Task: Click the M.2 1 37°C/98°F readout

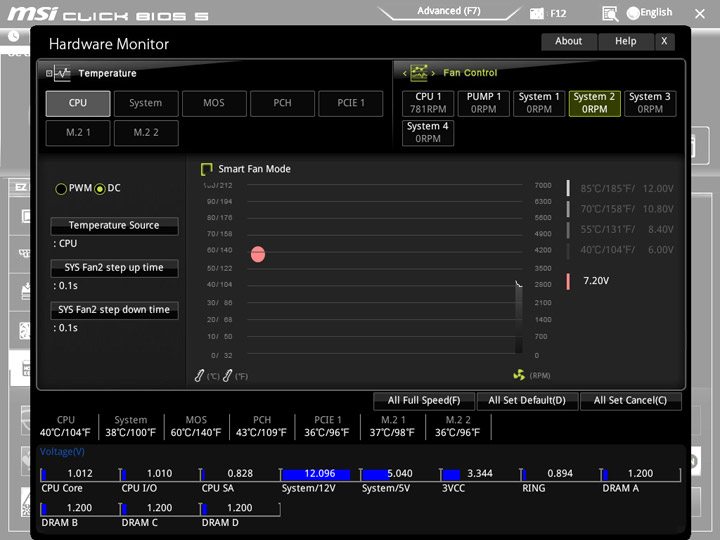Action: point(392,427)
